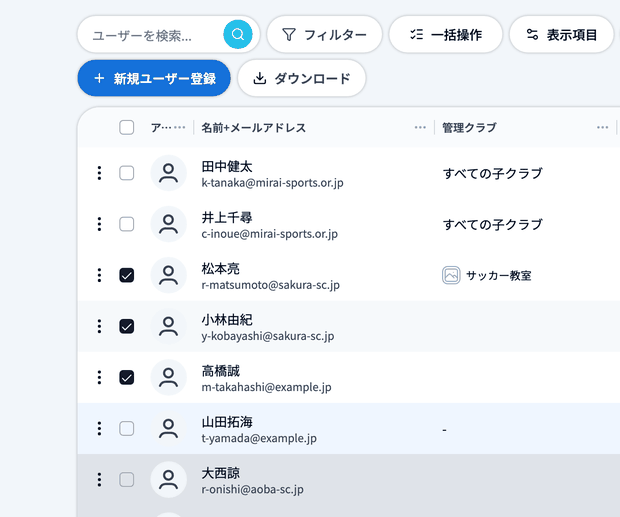The image size is (620, 517).
Task: Click the name 高橋誠
Action: (221, 371)
